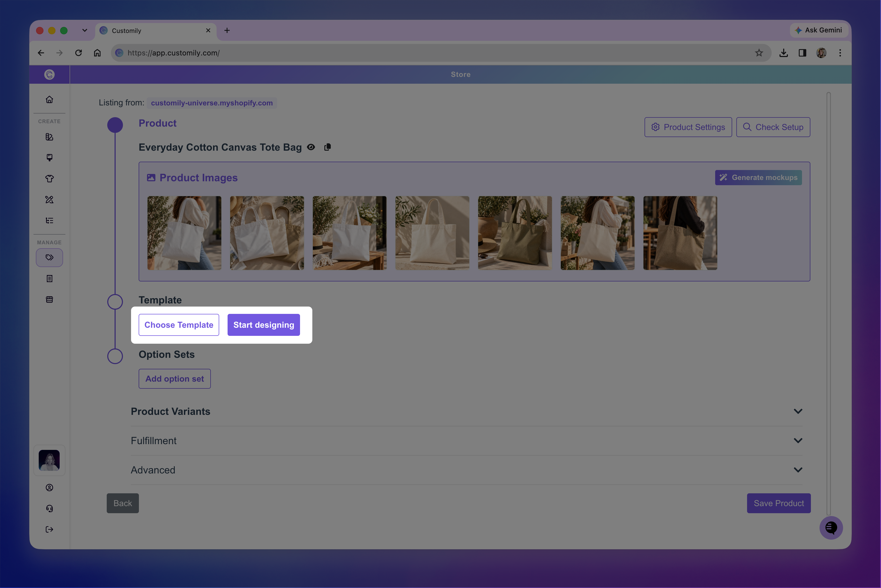This screenshot has height=588, width=881.
Task: Open Product Settings
Action: [x=688, y=127]
